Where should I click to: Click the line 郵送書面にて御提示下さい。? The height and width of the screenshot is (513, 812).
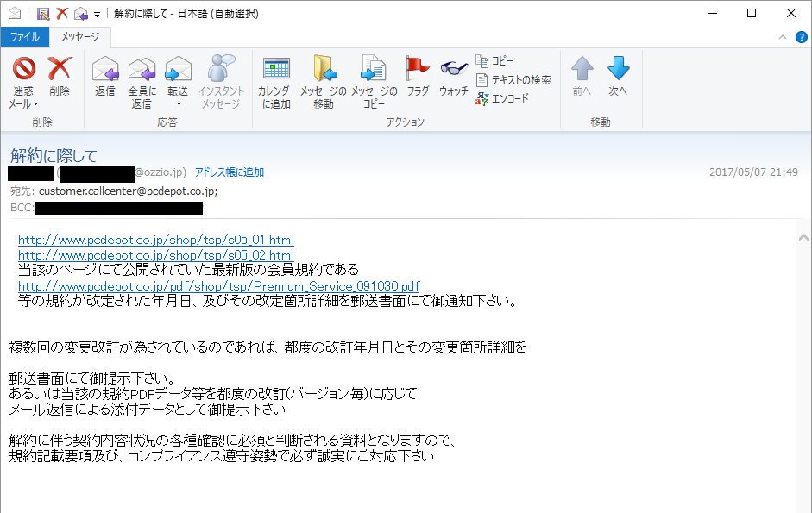point(92,378)
